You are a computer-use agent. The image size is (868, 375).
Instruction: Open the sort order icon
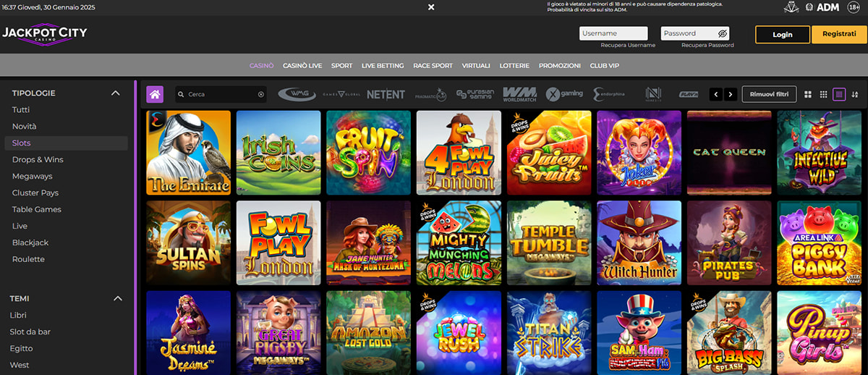(856, 94)
